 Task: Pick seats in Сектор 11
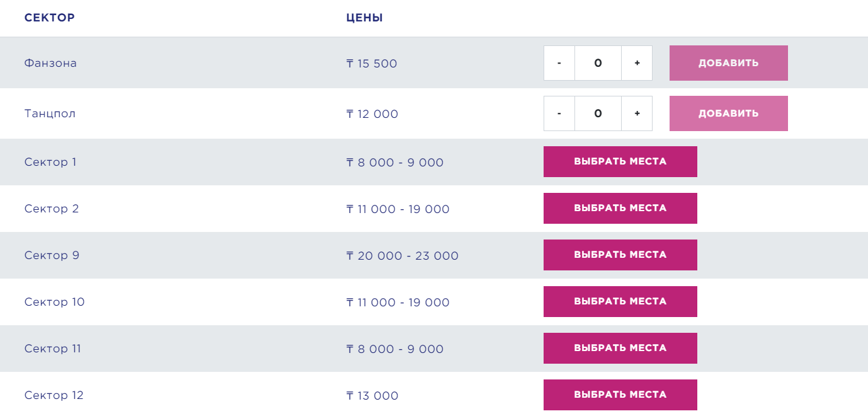point(620,348)
